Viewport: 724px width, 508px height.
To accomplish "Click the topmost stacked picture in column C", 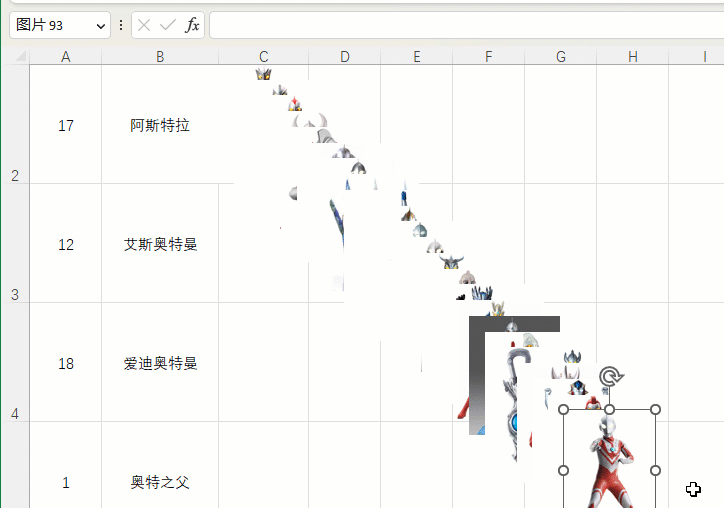I will pyautogui.click(x=263, y=74).
